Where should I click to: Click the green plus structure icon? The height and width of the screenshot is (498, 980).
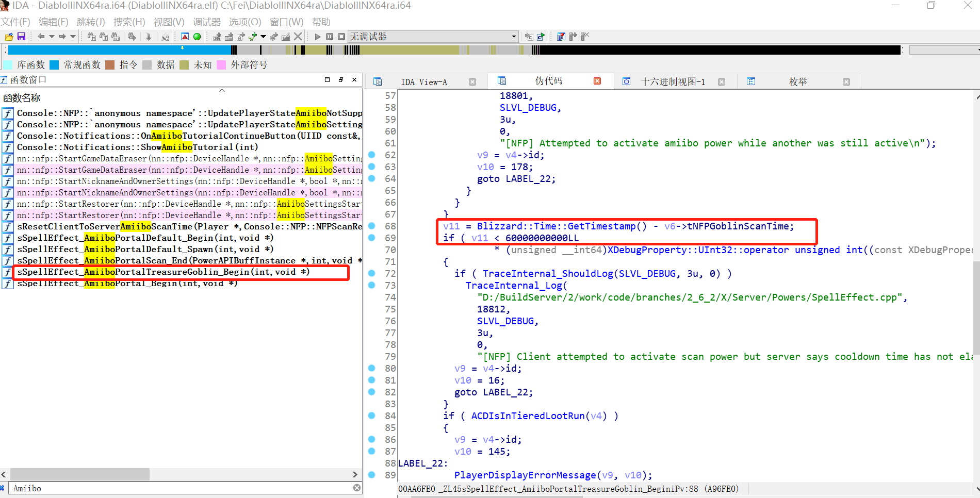(x=253, y=37)
